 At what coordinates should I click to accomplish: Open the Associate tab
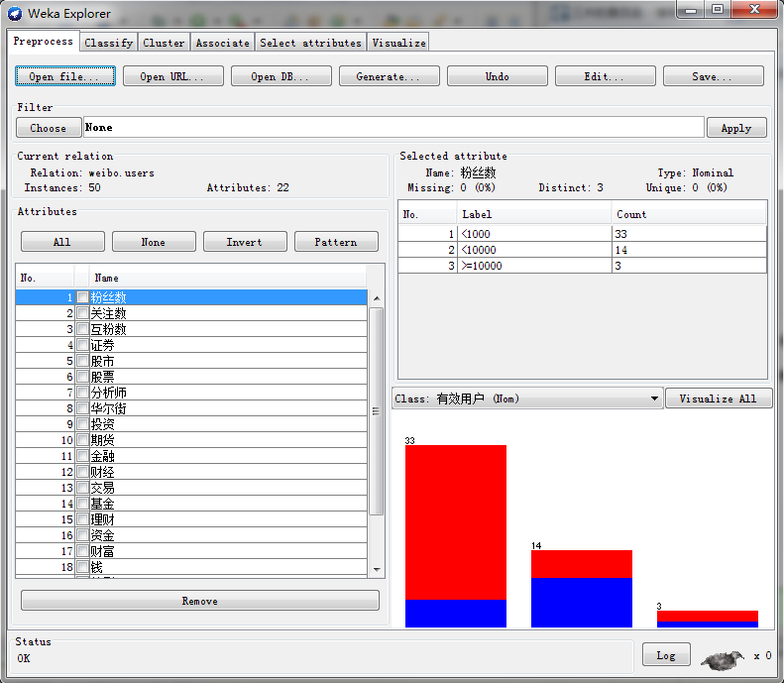[x=222, y=43]
